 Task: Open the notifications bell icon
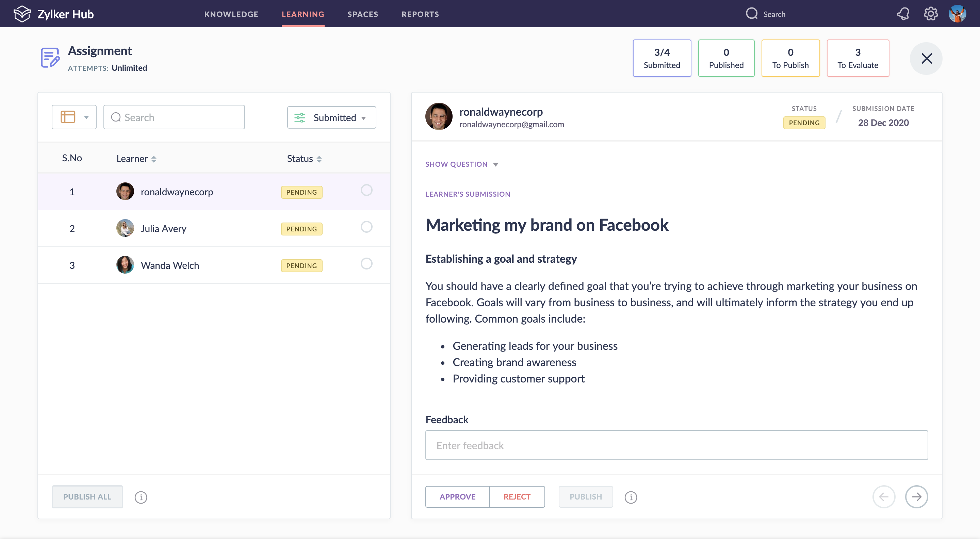(x=903, y=14)
